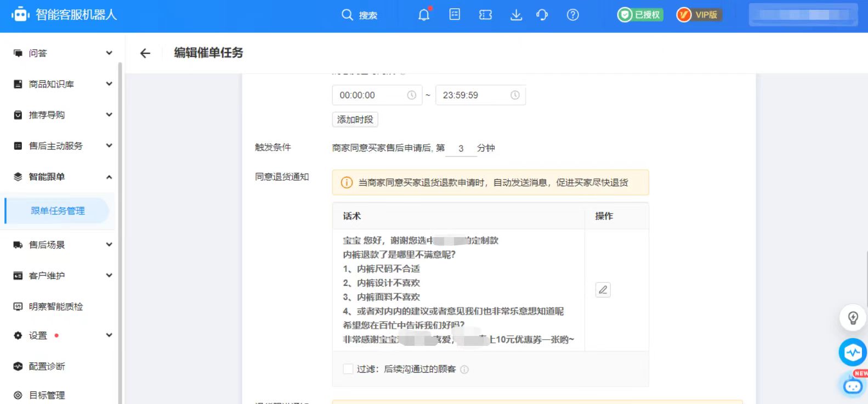Viewport: 868px width, 404px height.
Task: Click the 目标管理 target icon
Action: click(x=18, y=395)
